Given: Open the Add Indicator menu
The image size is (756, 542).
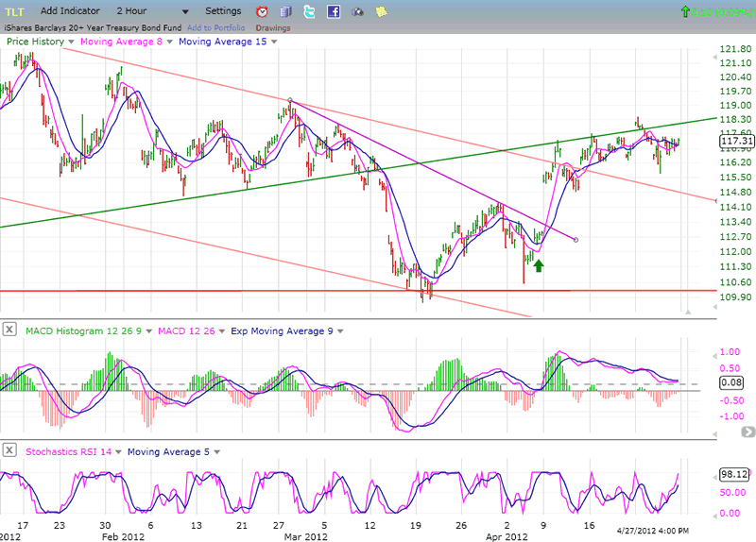Looking at the screenshot, I should click(x=72, y=11).
